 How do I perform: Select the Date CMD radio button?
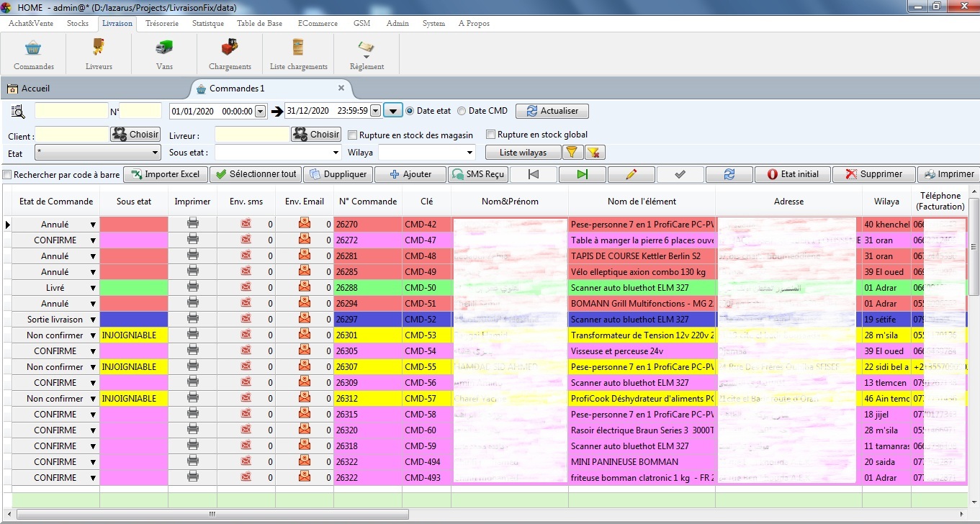coord(462,111)
